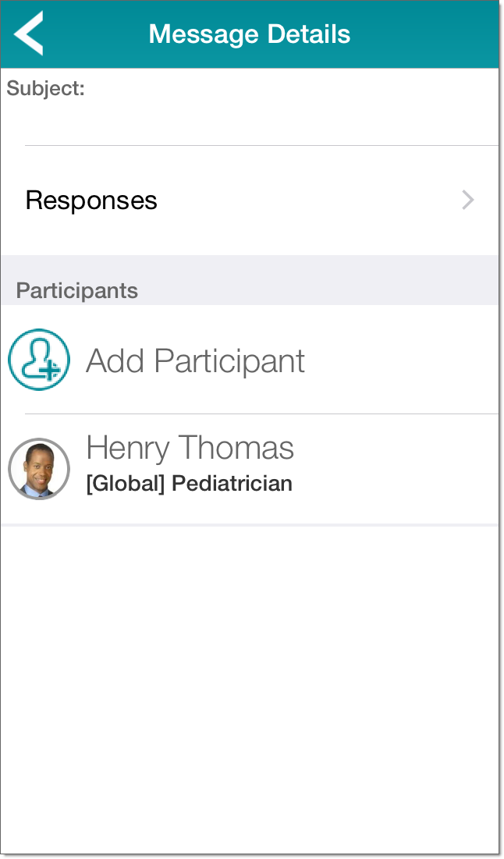Image resolution: width=504 pixels, height=859 pixels.
Task: Tap the "Add Participant" text
Action: click(195, 361)
